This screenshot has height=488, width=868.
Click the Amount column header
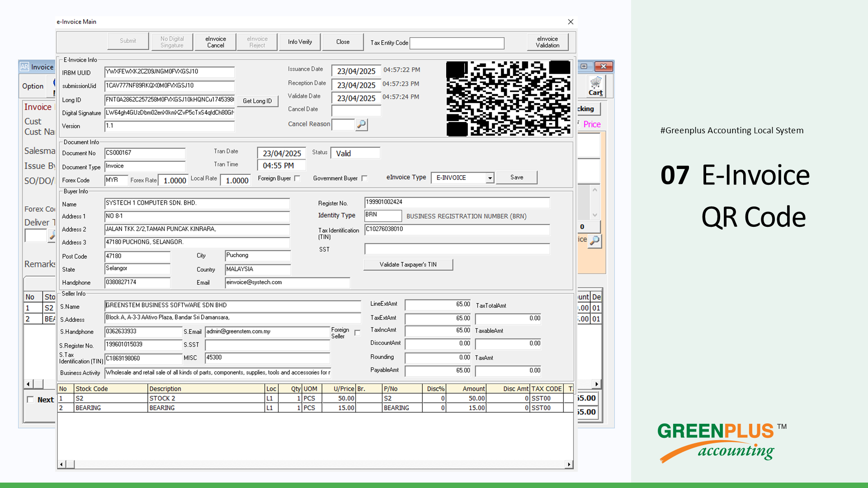pos(466,389)
